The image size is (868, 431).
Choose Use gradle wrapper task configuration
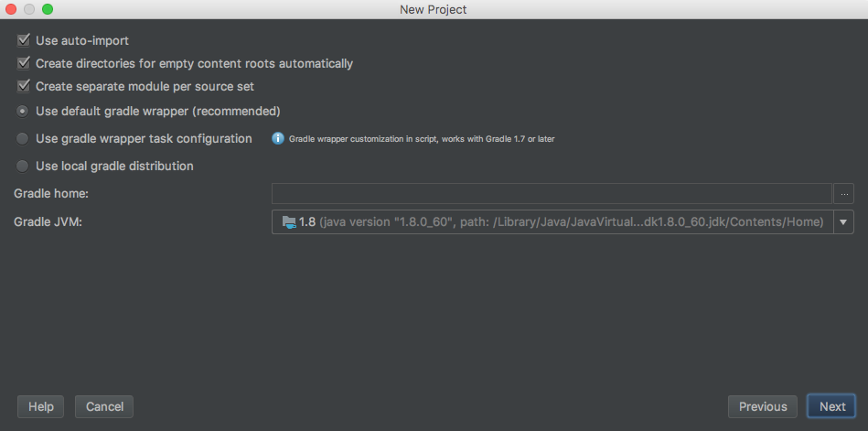[23, 139]
